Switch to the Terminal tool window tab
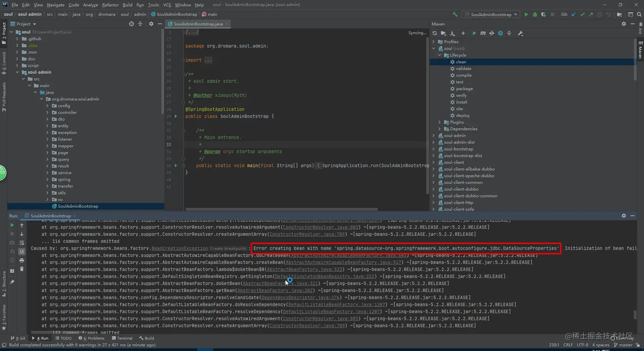The image size is (644, 351). 122,338
